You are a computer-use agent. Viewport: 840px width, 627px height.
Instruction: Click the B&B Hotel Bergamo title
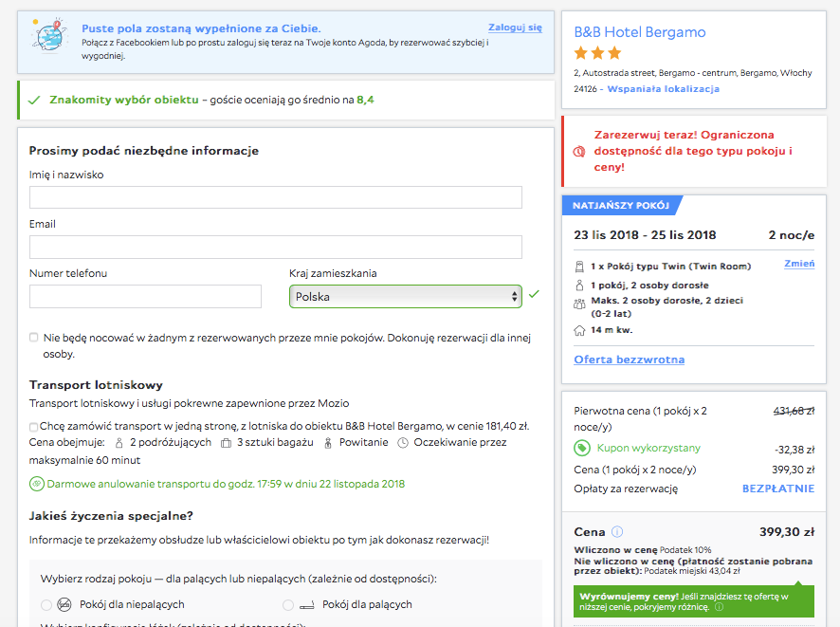pyautogui.click(x=640, y=32)
